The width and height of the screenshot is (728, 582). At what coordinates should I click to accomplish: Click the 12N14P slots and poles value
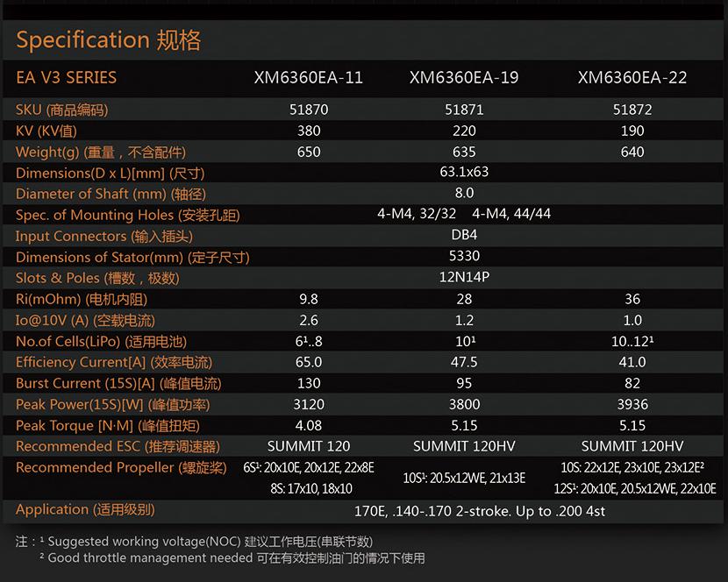pos(464,278)
